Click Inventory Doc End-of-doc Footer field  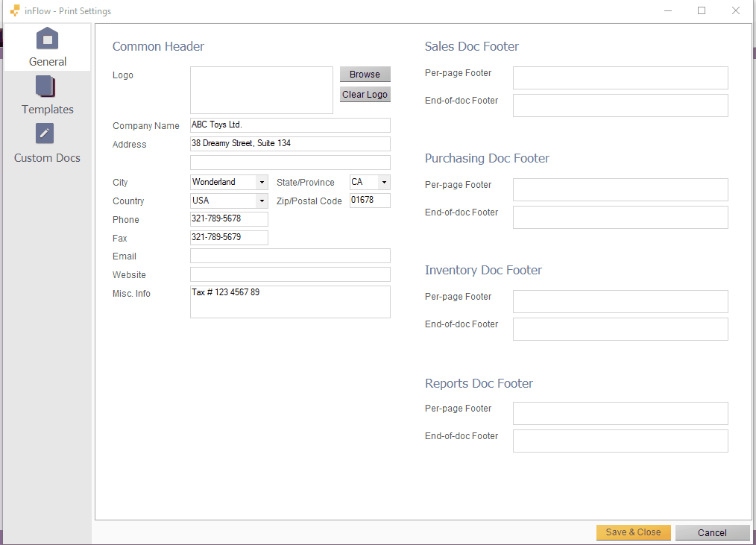click(620, 329)
